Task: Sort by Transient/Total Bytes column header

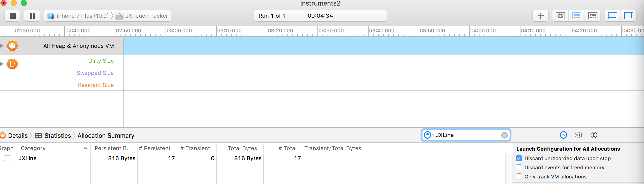Action: point(404,148)
